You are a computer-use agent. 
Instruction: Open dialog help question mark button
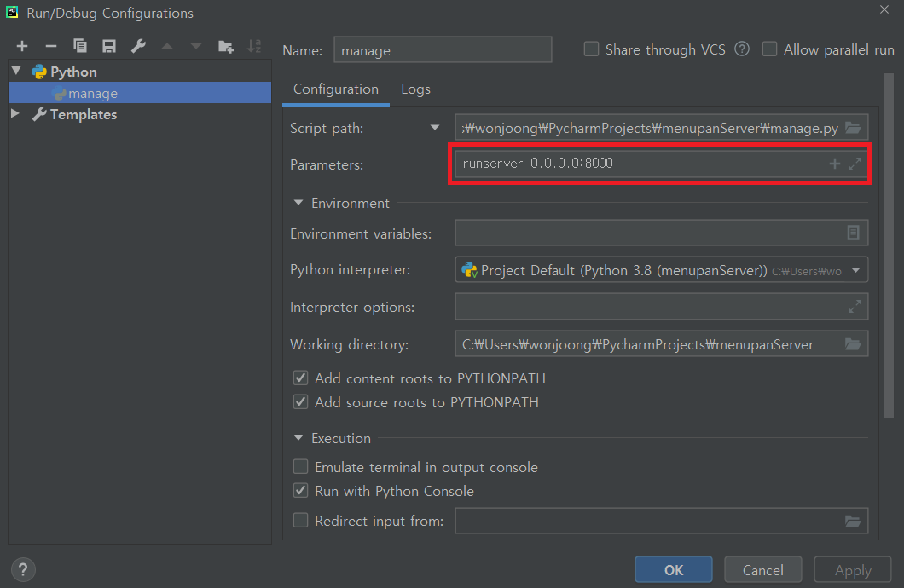point(23,569)
